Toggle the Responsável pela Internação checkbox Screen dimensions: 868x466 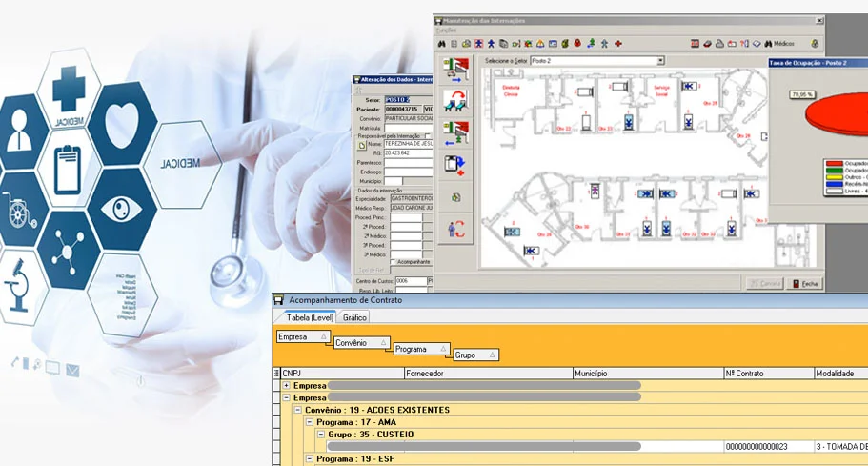[x=428, y=135]
